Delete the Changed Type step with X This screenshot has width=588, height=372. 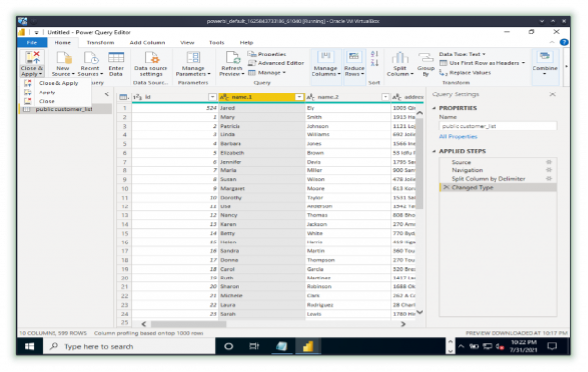446,187
